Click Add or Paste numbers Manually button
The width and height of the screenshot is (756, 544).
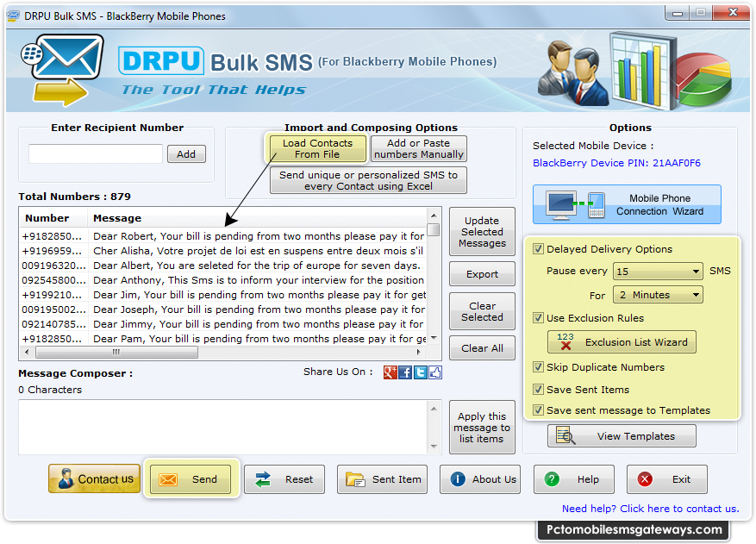418,148
